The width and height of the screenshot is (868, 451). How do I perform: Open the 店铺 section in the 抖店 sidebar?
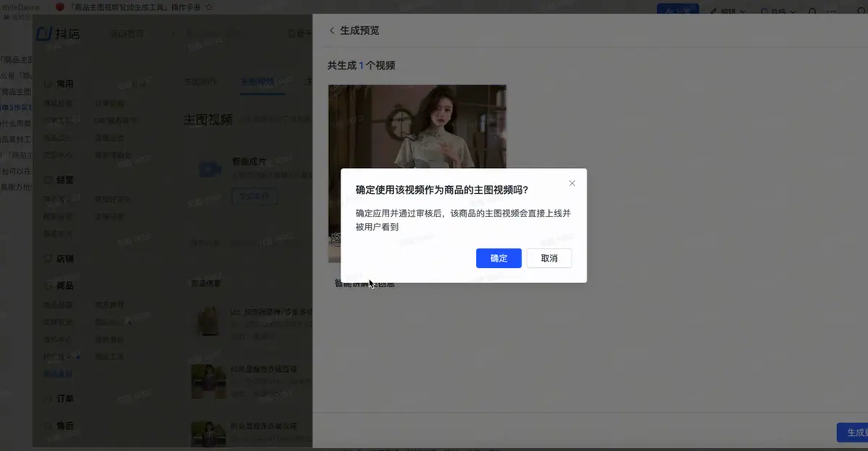tap(59, 258)
